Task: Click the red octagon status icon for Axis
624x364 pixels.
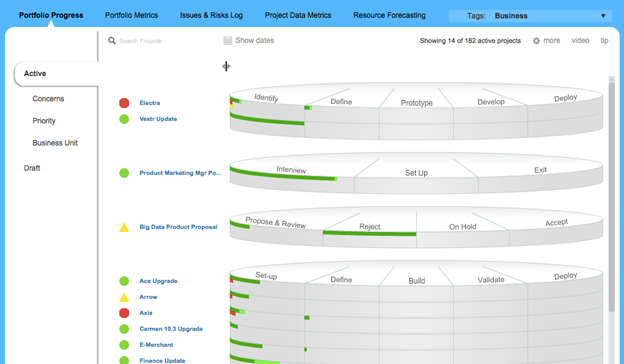Action: [x=124, y=313]
